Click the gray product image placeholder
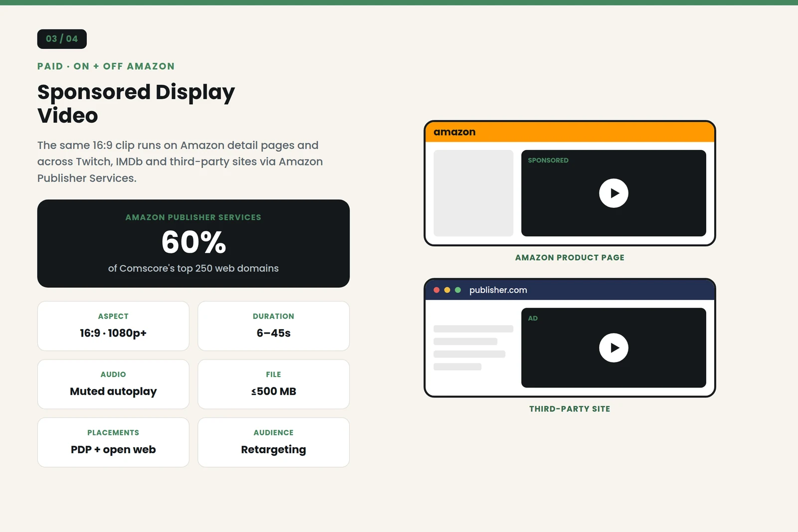This screenshot has height=532, width=798. tap(473, 193)
